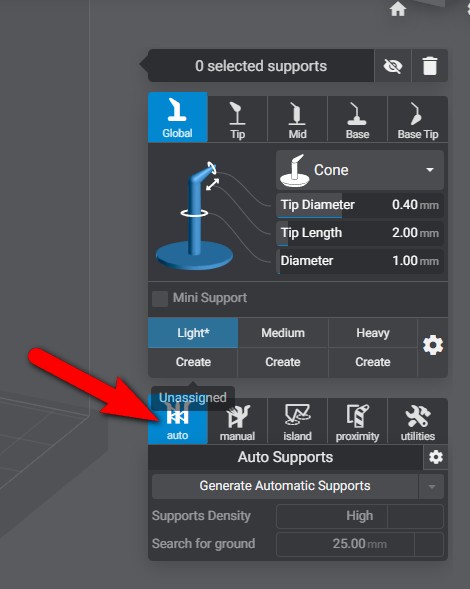Select the Mid support section tab
Viewport: 470px width, 589px height.
point(297,119)
